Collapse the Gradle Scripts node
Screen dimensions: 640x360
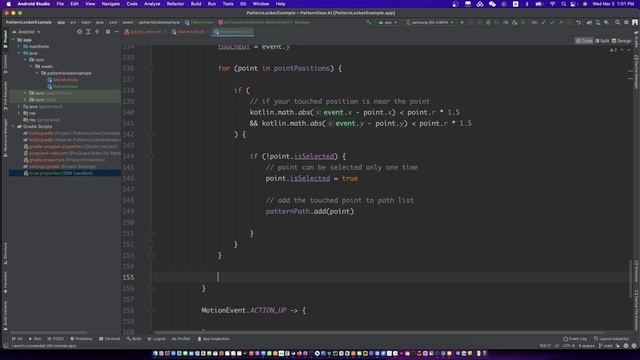click(x=13, y=127)
